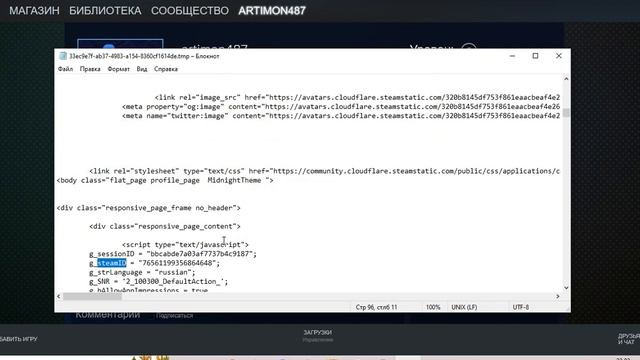
Task: Open ДРУЗЬЯ И ЧАТ in Steam
Action: pos(629,339)
